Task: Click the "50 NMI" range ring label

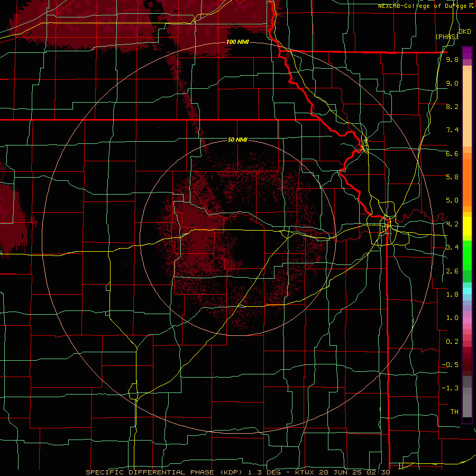Action: pyautogui.click(x=237, y=140)
